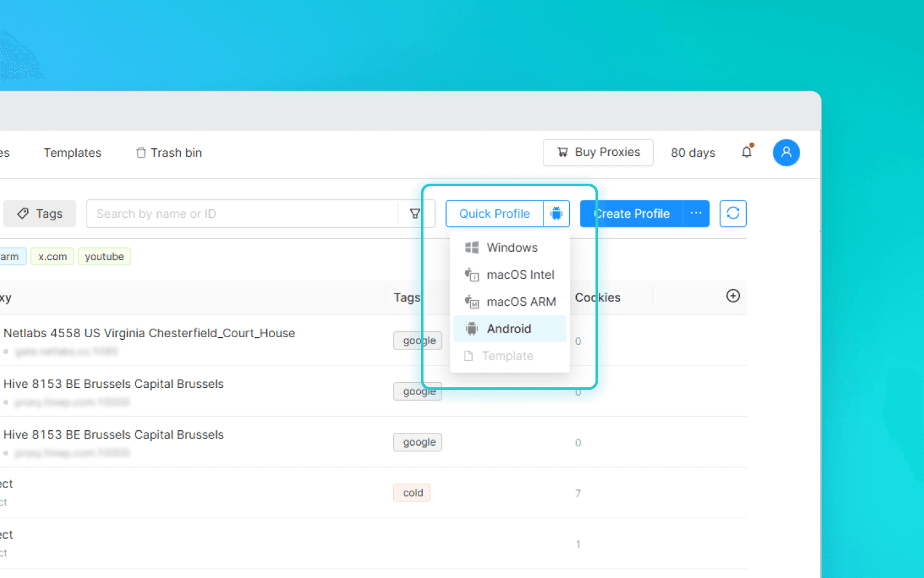924x578 pixels.
Task: Click Netlabs 4558 US Virginia proxy name
Action: 150,333
